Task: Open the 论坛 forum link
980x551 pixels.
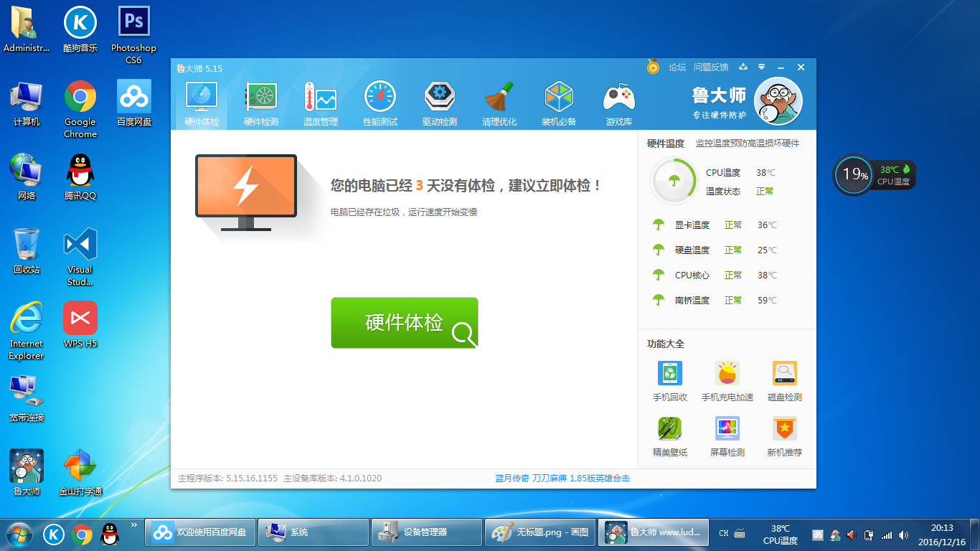Action: pyautogui.click(x=677, y=67)
